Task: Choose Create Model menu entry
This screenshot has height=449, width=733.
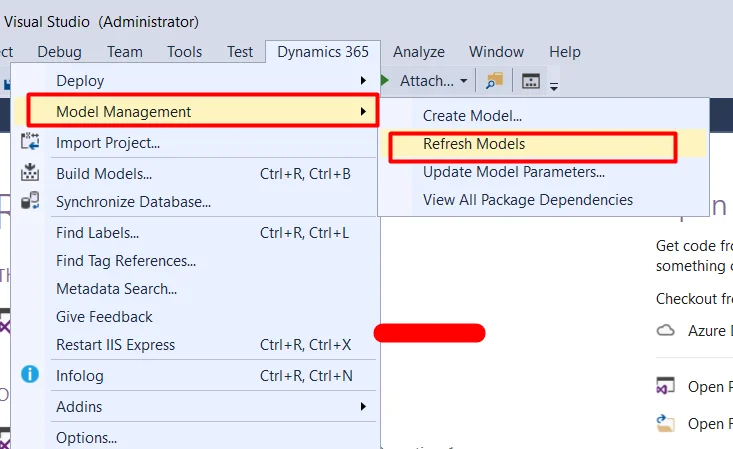Action: 472,116
